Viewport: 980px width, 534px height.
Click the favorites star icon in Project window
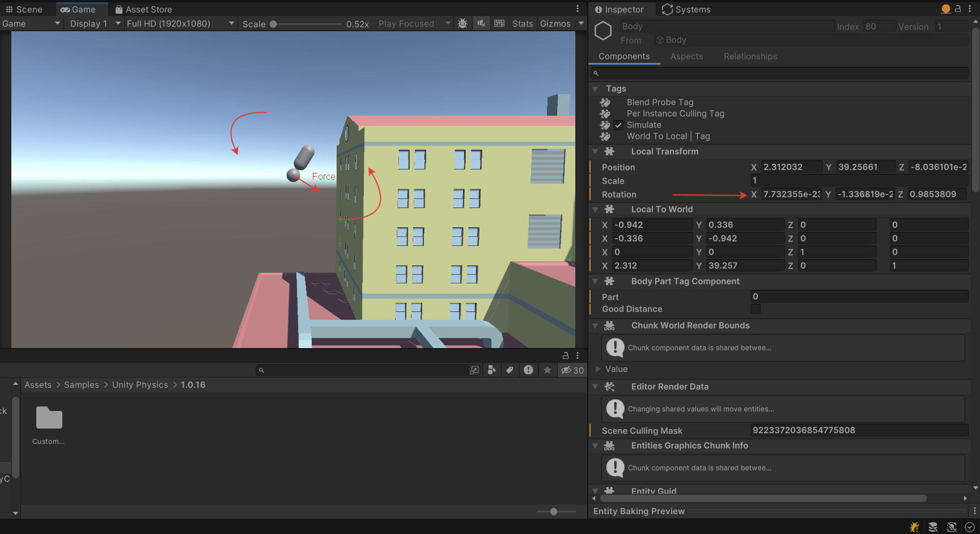[x=547, y=370]
